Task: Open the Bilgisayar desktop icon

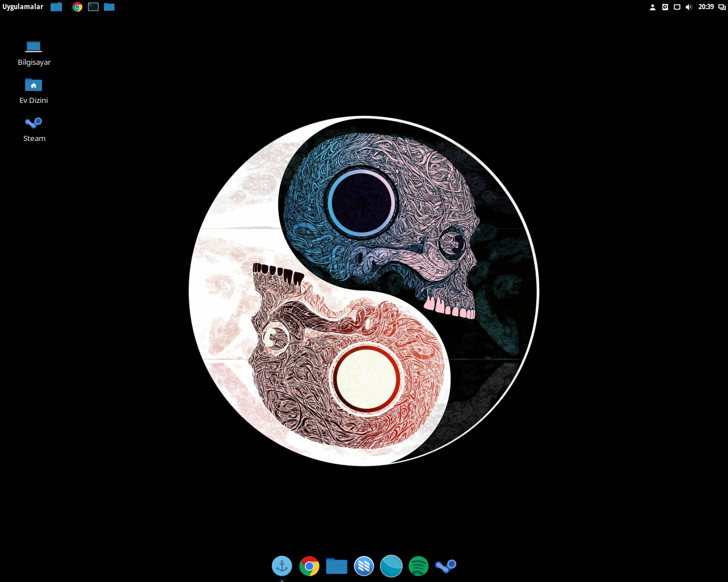Action: point(34,46)
